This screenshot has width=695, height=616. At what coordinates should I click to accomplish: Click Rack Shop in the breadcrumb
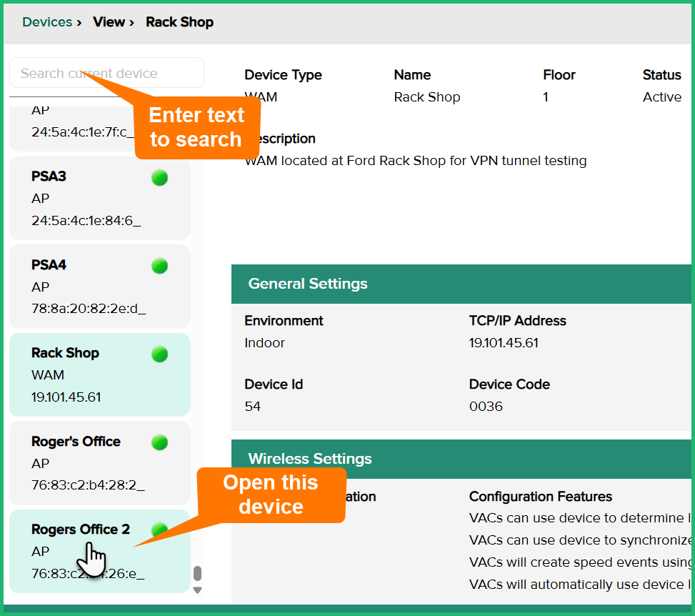point(179,22)
